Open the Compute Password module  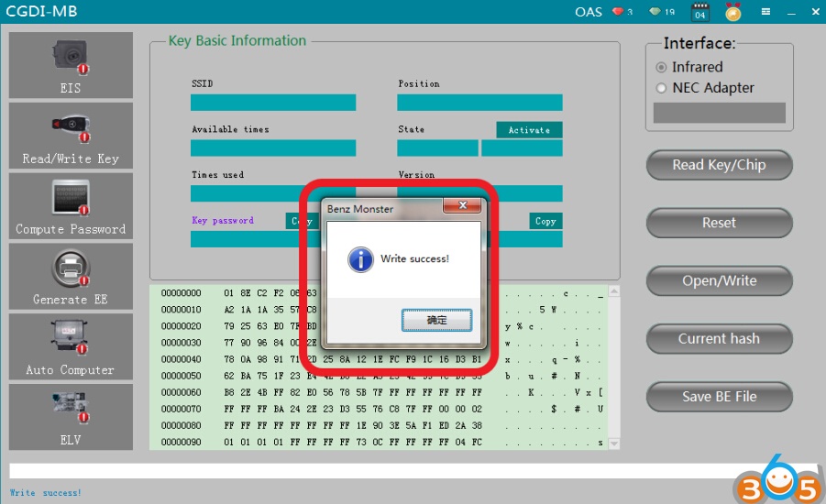pyautogui.click(x=71, y=206)
